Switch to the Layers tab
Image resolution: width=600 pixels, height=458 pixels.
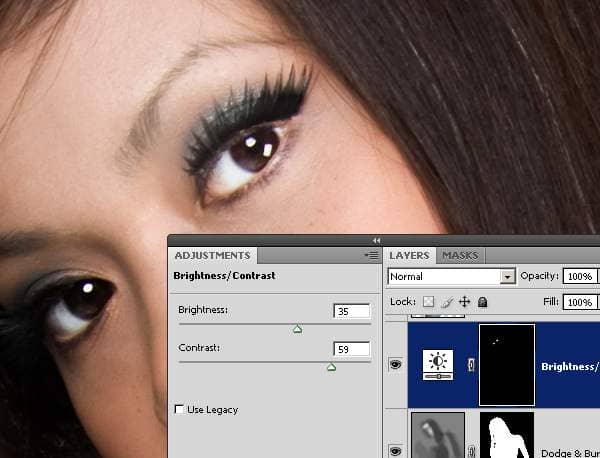click(x=409, y=256)
